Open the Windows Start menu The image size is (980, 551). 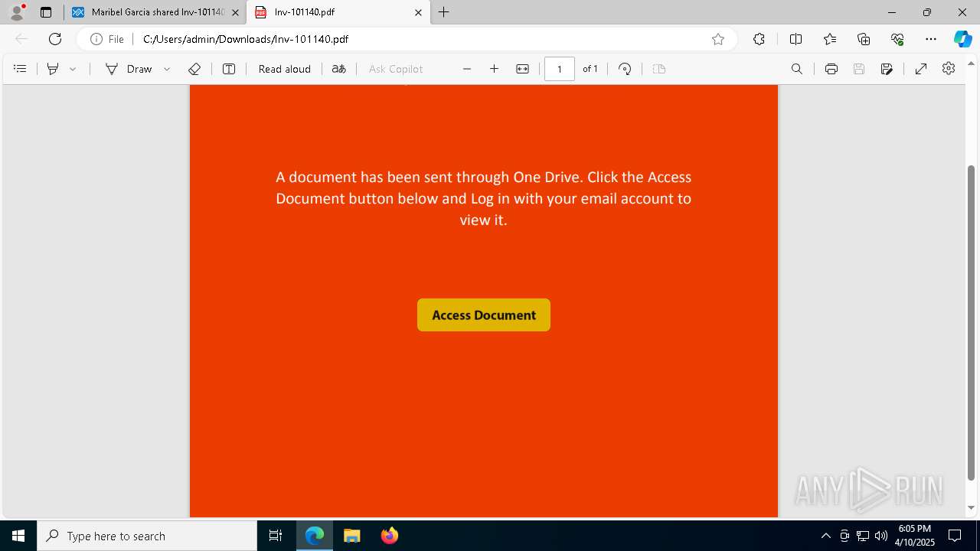pos(18,536)
